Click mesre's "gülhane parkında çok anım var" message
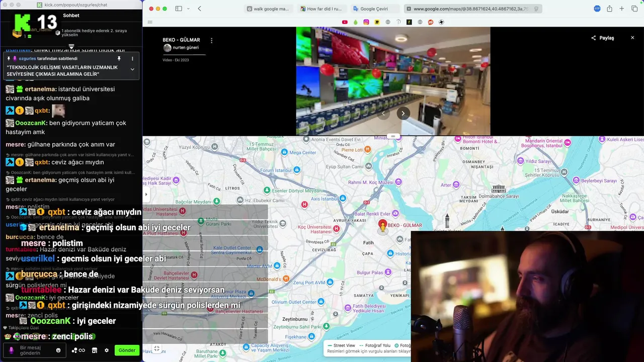Viewport: 644px width, 362px height. (x=60, y=144)
